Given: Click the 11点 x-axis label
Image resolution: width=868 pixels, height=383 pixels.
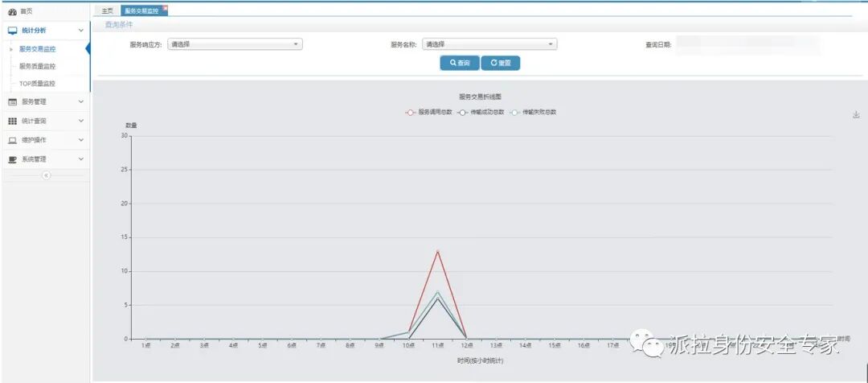Looking at the screenshot, I should (x=437, y=346).
